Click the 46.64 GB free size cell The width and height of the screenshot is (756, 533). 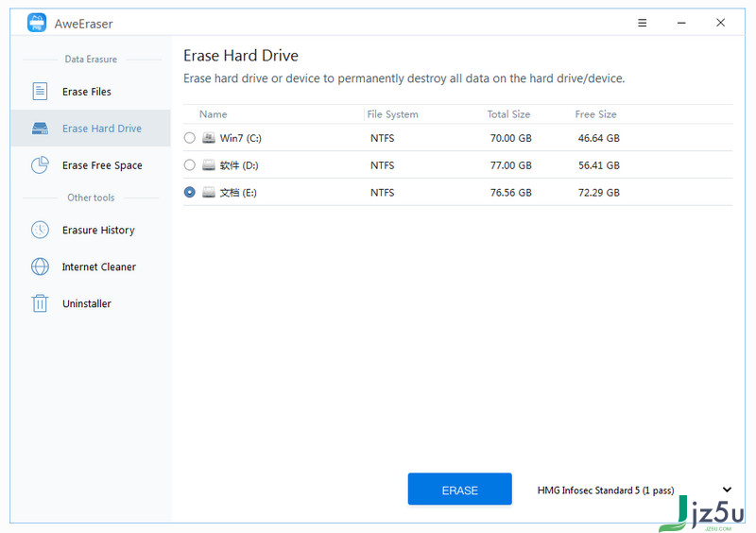click(x=599, y=138)
